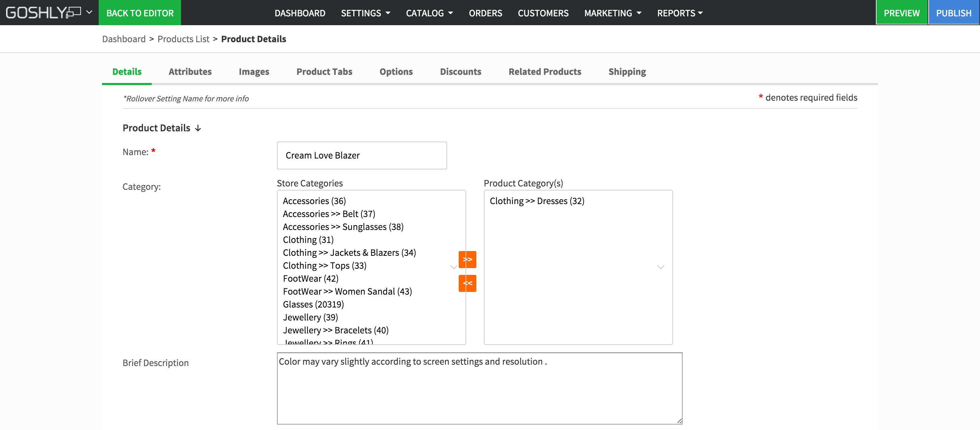Click the orange >> add category button
980x430 pixels.
point(467,259)
